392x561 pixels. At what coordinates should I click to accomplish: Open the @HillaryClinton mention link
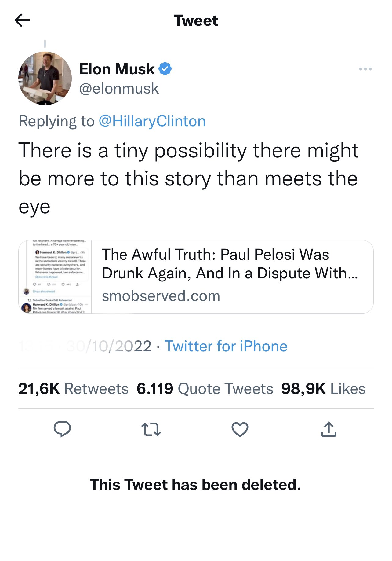pyautogui.click(x=152, y=121)
